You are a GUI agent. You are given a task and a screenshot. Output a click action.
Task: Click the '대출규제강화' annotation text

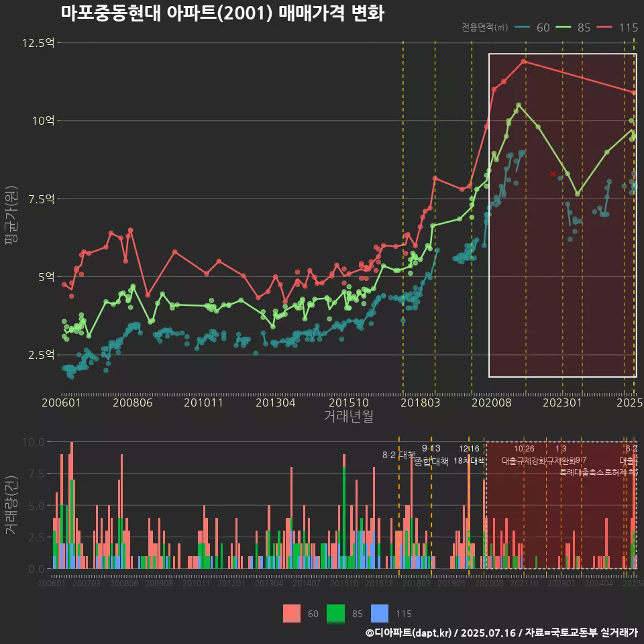coord(524,461)
